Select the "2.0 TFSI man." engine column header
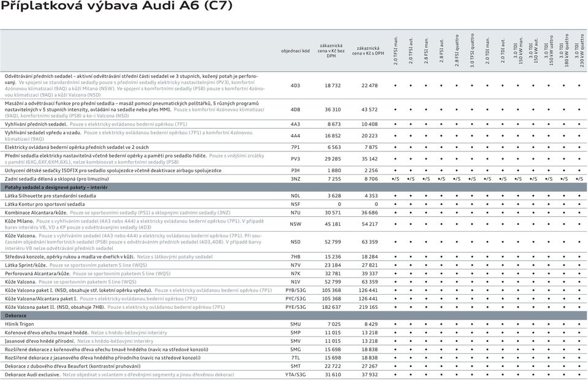The width and height of the screenshot is (588, 380). point(396,51)
